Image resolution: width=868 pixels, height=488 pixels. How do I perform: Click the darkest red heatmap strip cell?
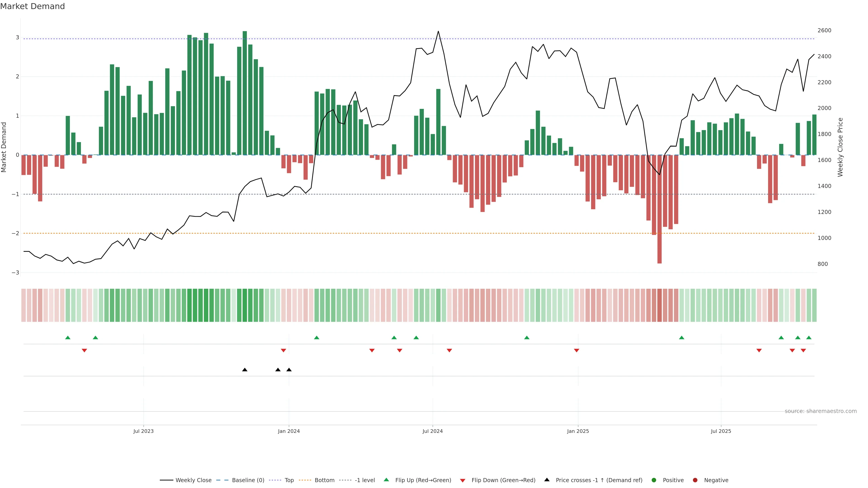pyautogui.click(x=659, y=305)
